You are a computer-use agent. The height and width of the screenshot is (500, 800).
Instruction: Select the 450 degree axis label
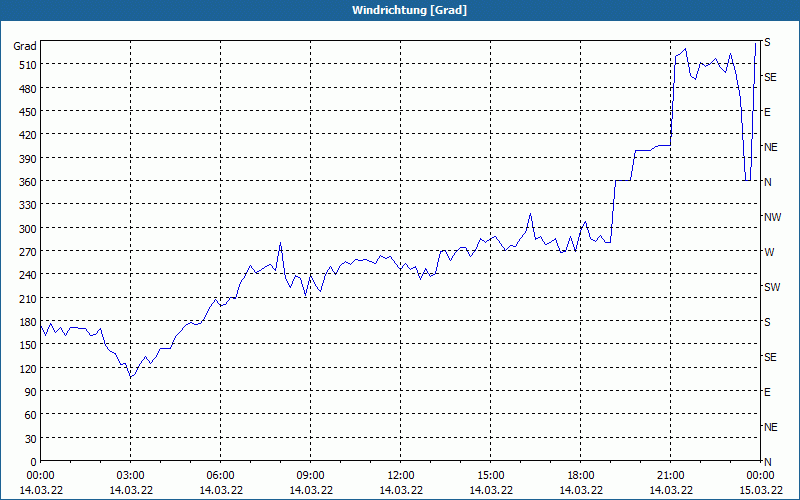click(x=28, y=112)
